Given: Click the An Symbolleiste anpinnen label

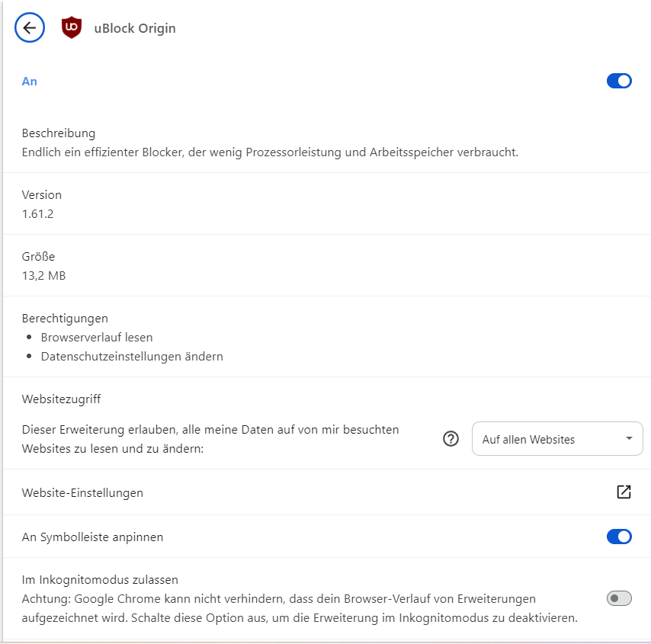Looking at the screenshot, I should point(92,537).
